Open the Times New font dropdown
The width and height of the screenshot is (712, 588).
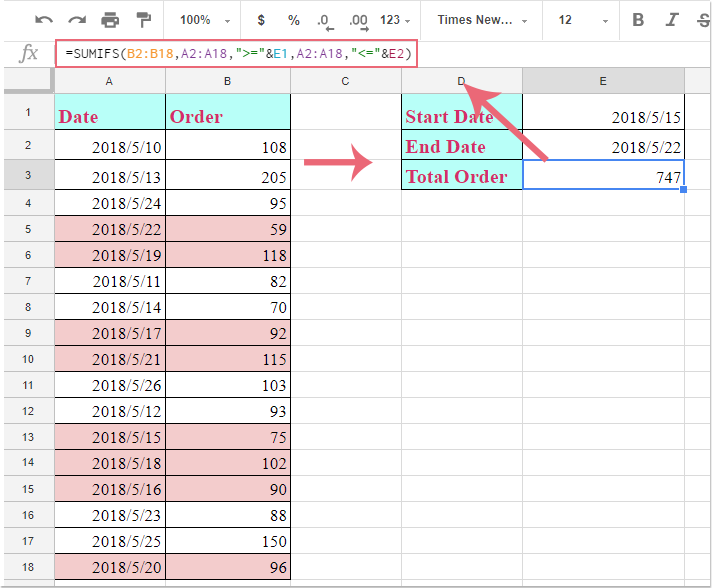point(481,20)
